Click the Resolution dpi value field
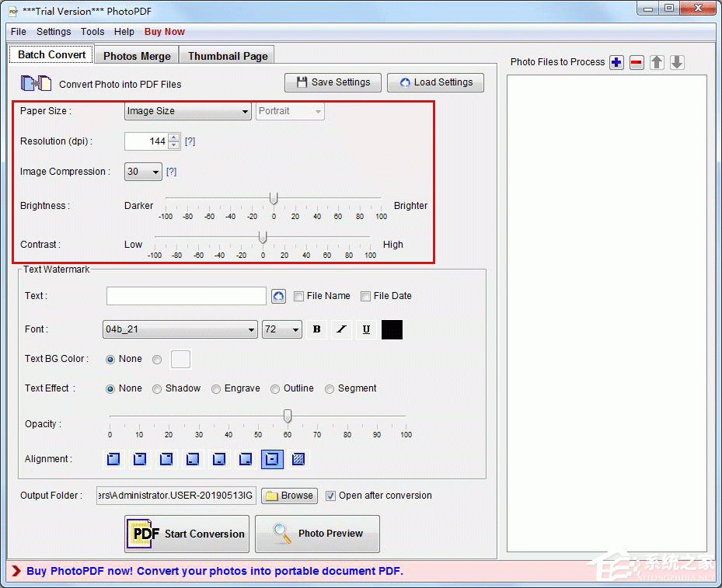The height and width of the screenshot is (588, 722). pos(146,141)
